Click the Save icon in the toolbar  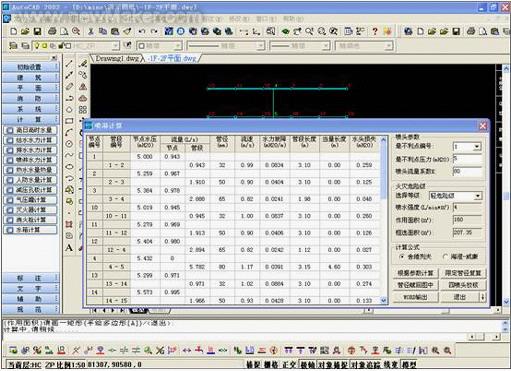37,31
